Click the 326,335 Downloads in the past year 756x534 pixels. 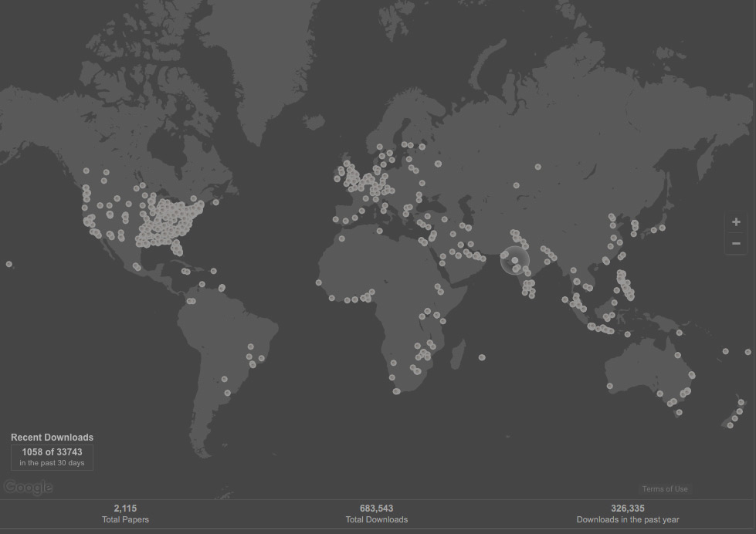click(628, 514)
